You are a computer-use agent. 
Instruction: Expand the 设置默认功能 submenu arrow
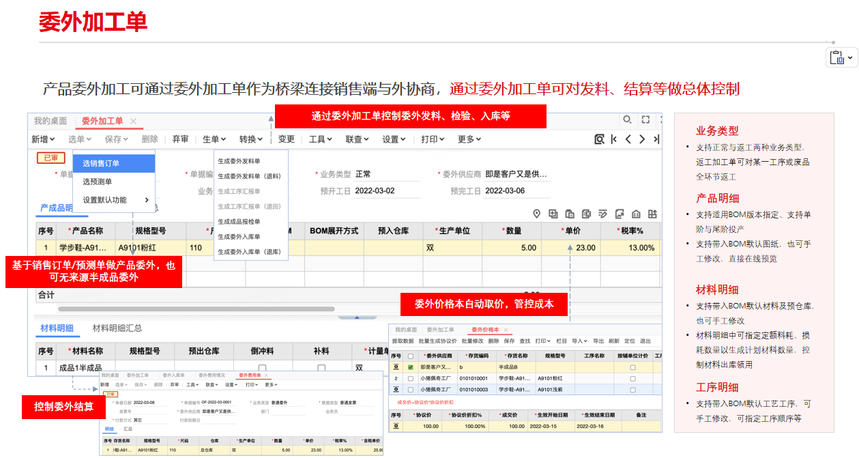coord(147,200)
